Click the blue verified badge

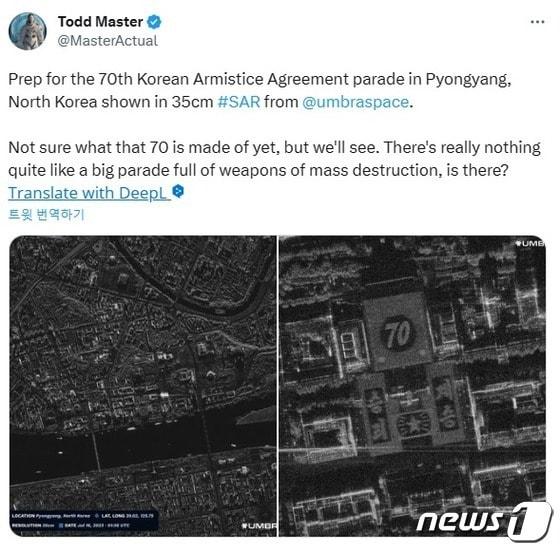154,22
